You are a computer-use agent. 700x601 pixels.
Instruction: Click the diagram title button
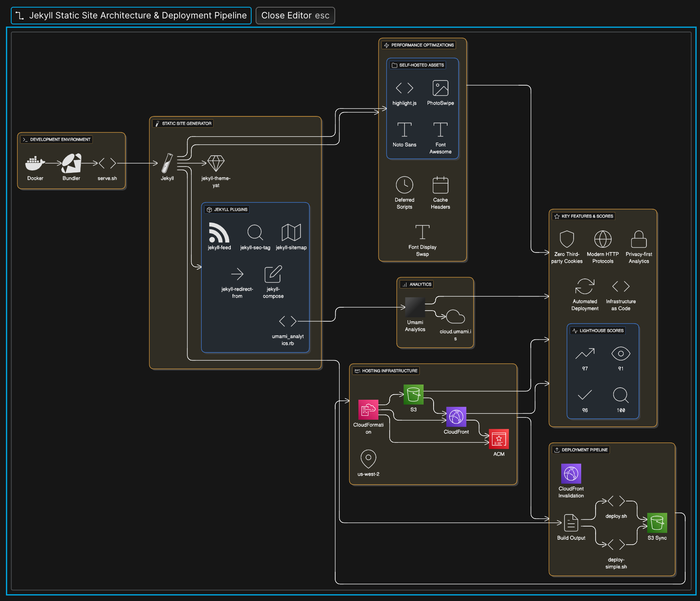131,16
